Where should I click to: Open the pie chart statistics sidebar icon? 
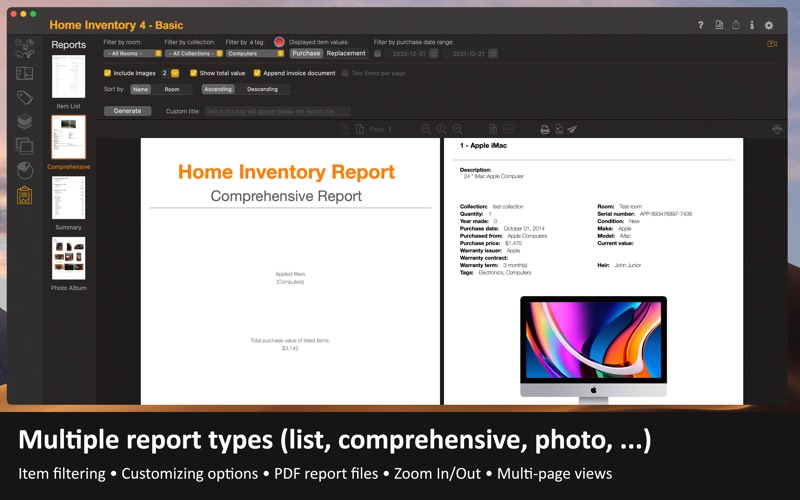pyautogui.click(x=24, y=170)
